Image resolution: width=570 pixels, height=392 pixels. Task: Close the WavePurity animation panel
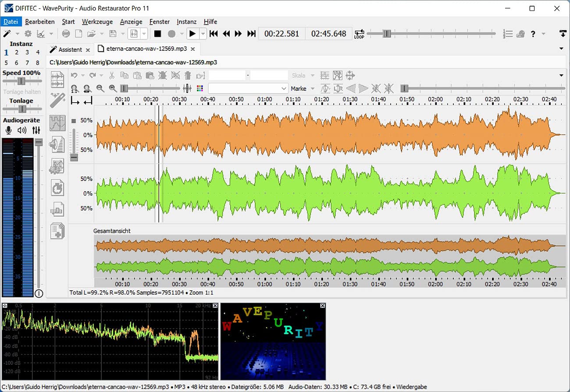(x=323, y=306)
